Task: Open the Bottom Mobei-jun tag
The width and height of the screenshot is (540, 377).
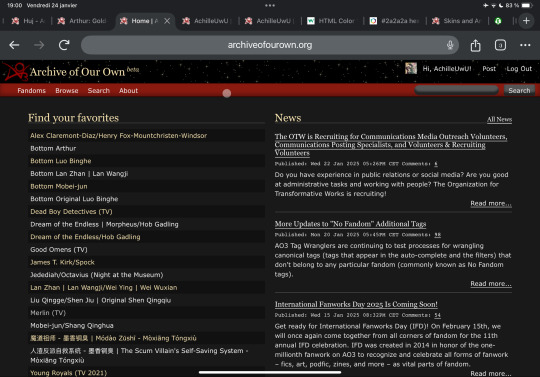Action: (59, 186)
